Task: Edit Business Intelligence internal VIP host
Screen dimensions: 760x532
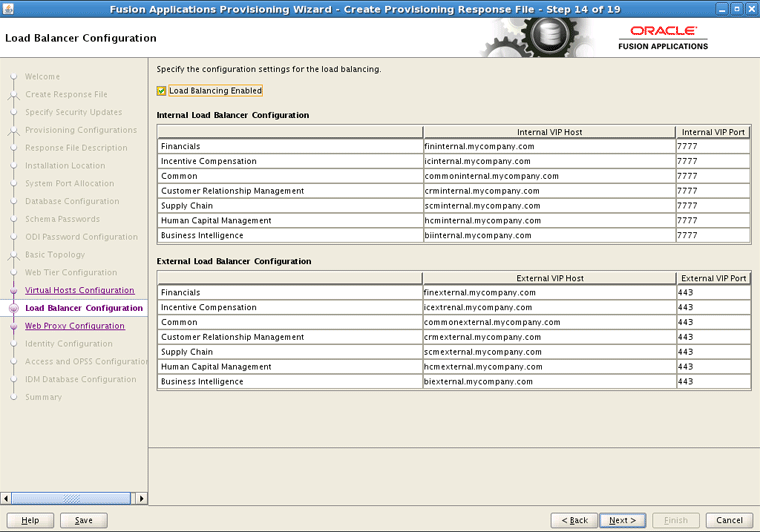Action: pyautogui.click(x=549, y=235)
